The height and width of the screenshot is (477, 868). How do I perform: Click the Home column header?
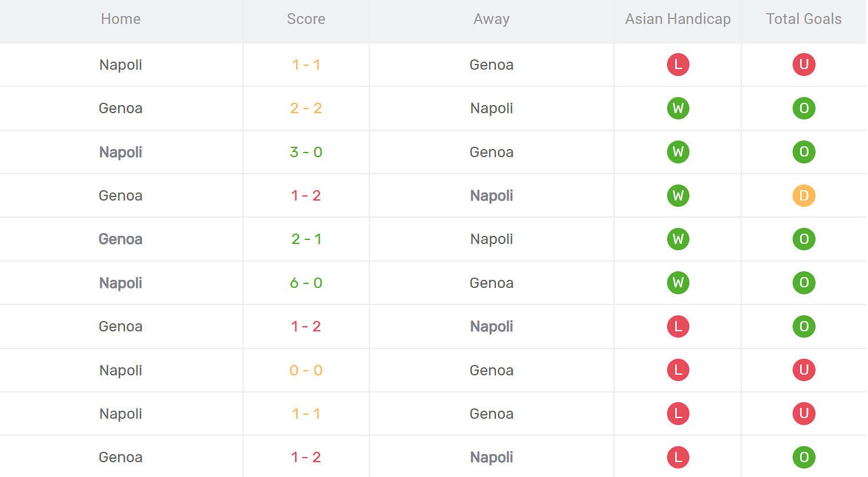(120, 19)
